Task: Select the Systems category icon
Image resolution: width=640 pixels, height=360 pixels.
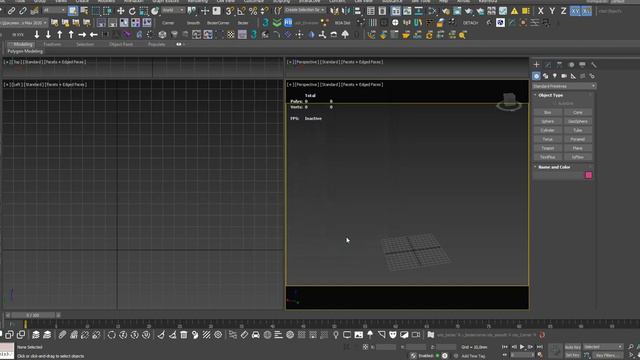Action: tap(592, 76)
